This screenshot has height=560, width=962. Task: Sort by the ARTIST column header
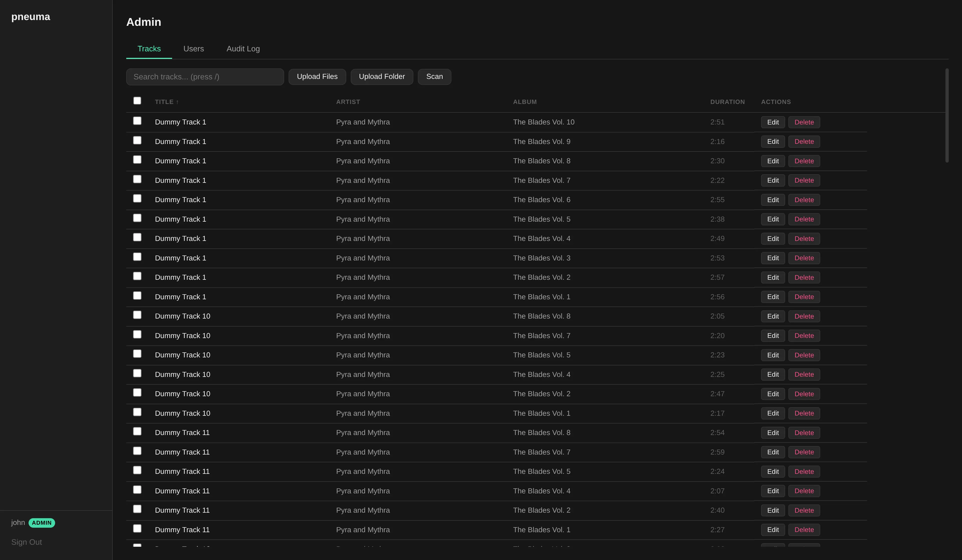click(x=348, y=102)
